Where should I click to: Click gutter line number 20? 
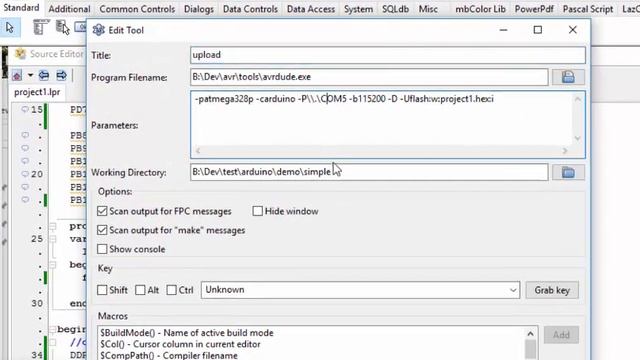click(37, 174)
